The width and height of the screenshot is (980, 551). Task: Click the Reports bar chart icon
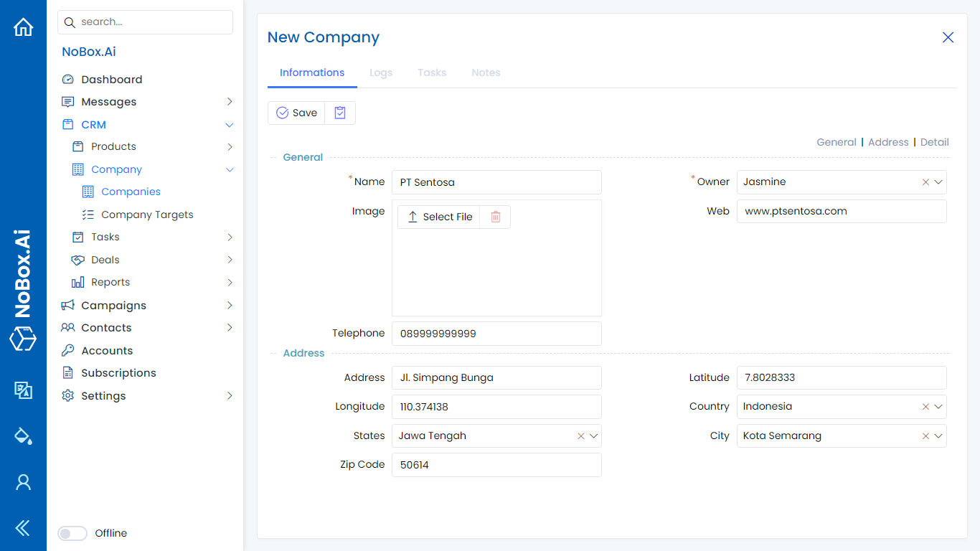pos(77,282)
